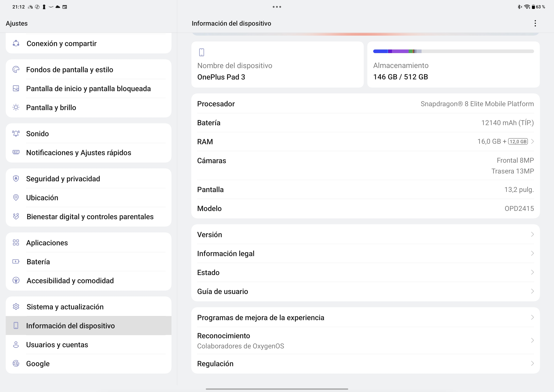
Task: Tap the Ubicación pin icon
Action: click(x=16, y=197)
